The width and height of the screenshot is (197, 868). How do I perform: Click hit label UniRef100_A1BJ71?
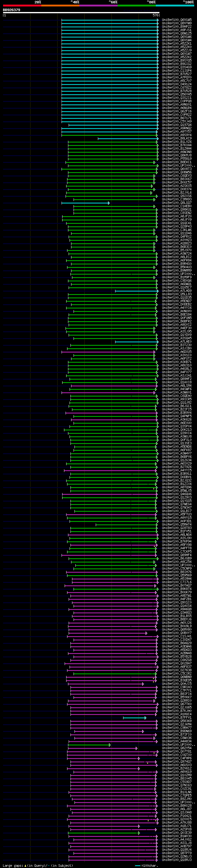point(177,826)
